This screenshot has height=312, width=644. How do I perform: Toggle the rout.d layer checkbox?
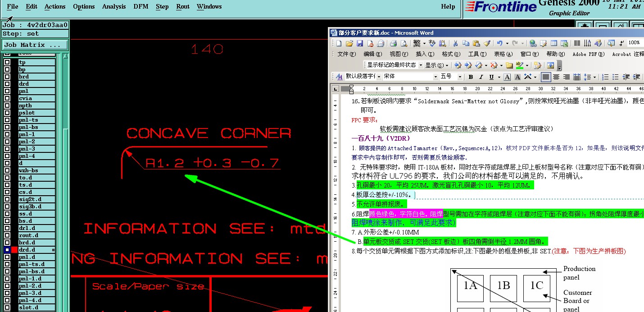point(7,235)
